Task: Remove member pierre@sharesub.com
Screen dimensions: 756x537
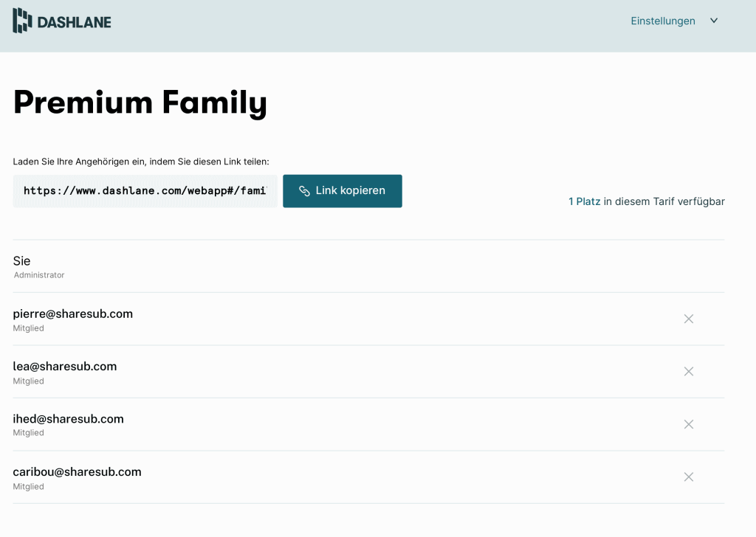Action: (x=689, y=319)
